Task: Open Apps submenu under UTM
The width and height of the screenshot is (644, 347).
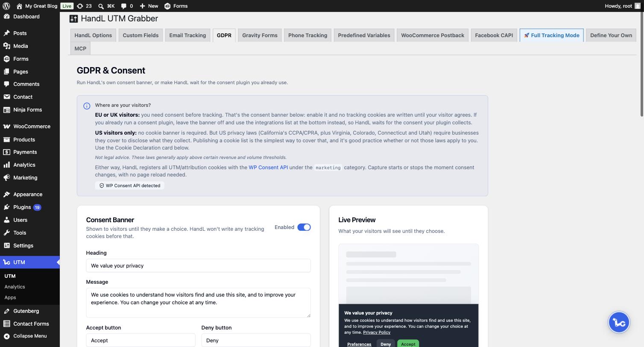Action: [10, 298]
